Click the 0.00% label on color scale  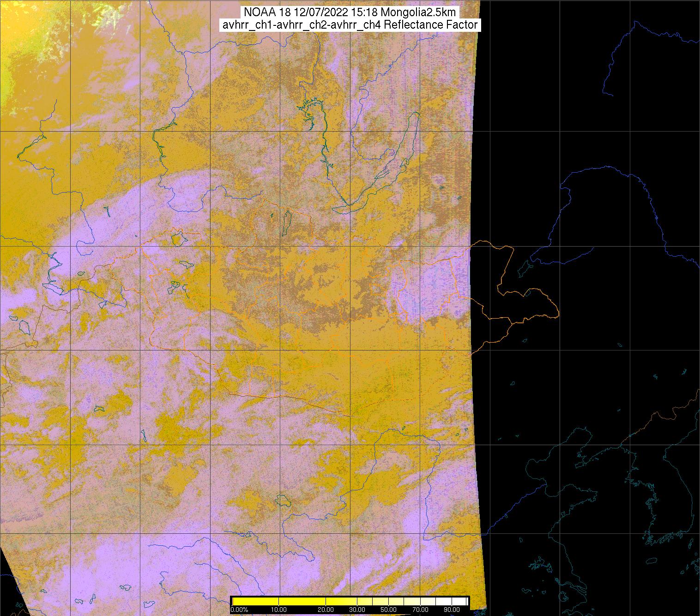pos(239,610)
